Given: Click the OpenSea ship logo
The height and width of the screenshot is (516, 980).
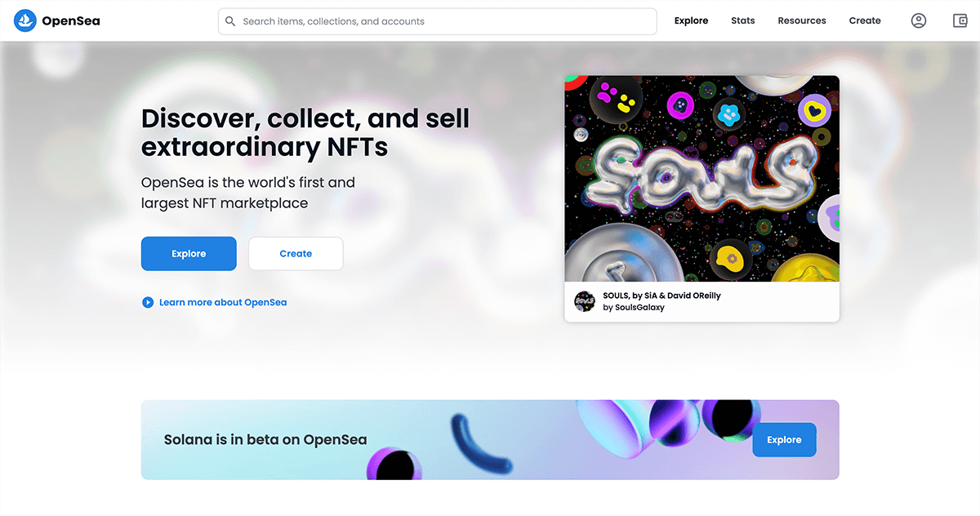Looking at the screenshot, I should pyautogui.click(x=24, y=20).
